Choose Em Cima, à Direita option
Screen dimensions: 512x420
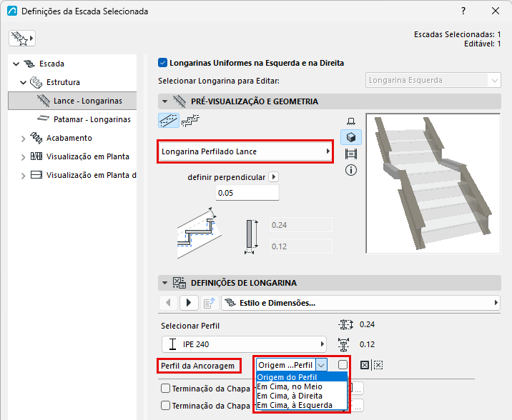point(301,396)
